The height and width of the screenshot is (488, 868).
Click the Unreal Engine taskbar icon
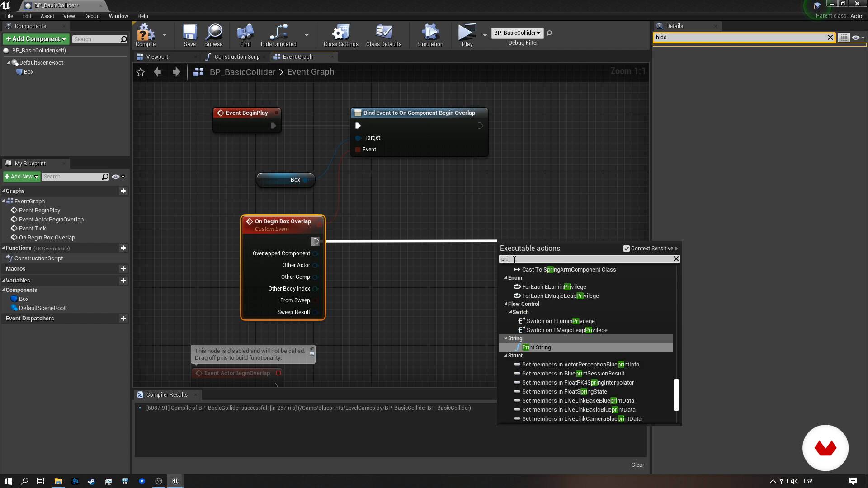(175, 481)
